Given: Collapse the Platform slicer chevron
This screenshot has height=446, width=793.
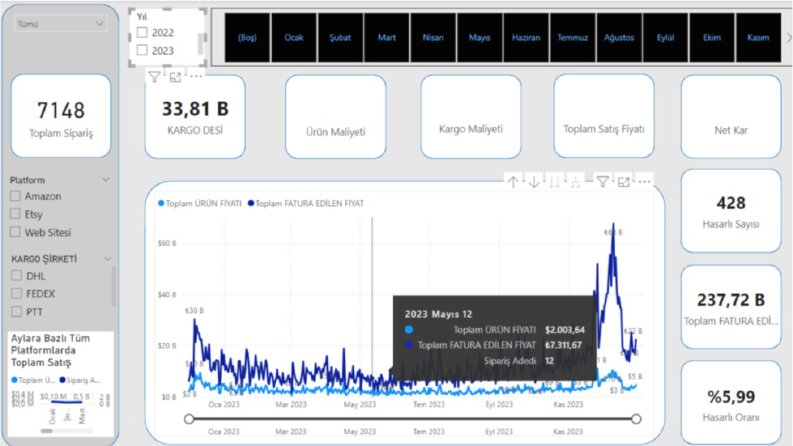Looking at the screenshot, I should click(106, 180).
